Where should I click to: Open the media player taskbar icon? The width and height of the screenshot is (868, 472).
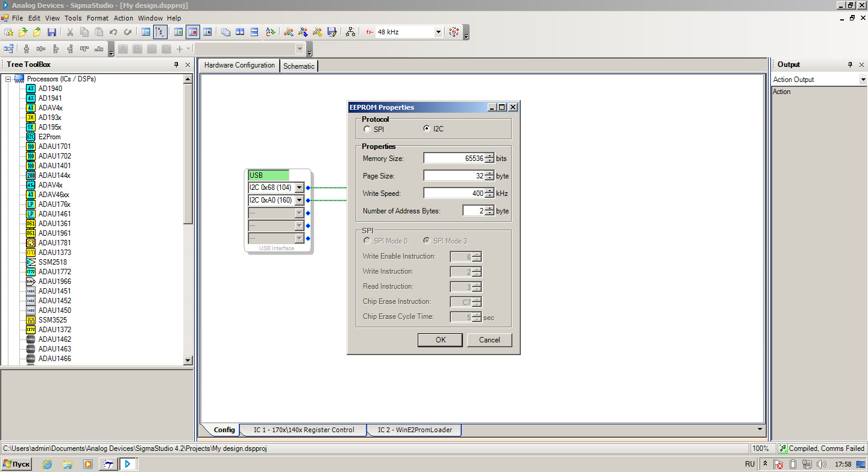point(88,464)
